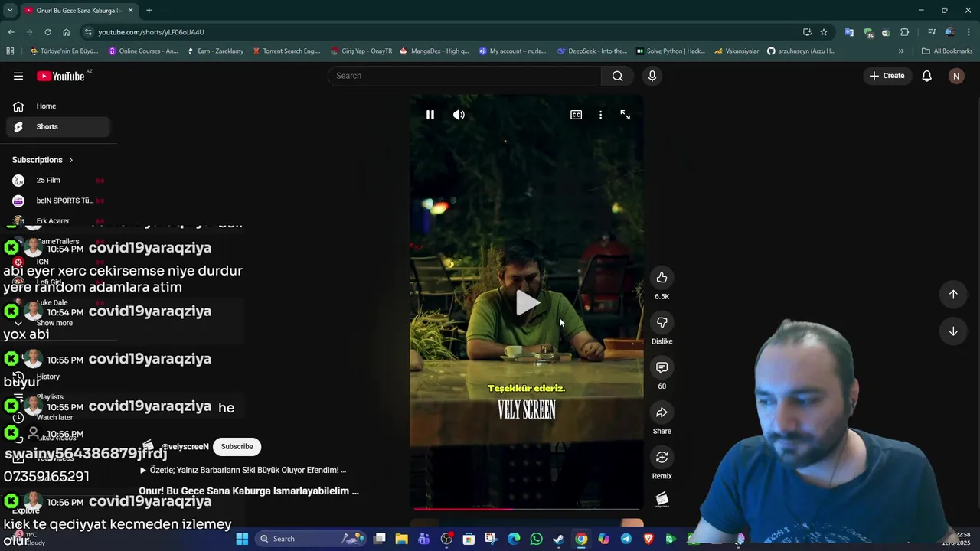Bookmark this page with the star

824,32
